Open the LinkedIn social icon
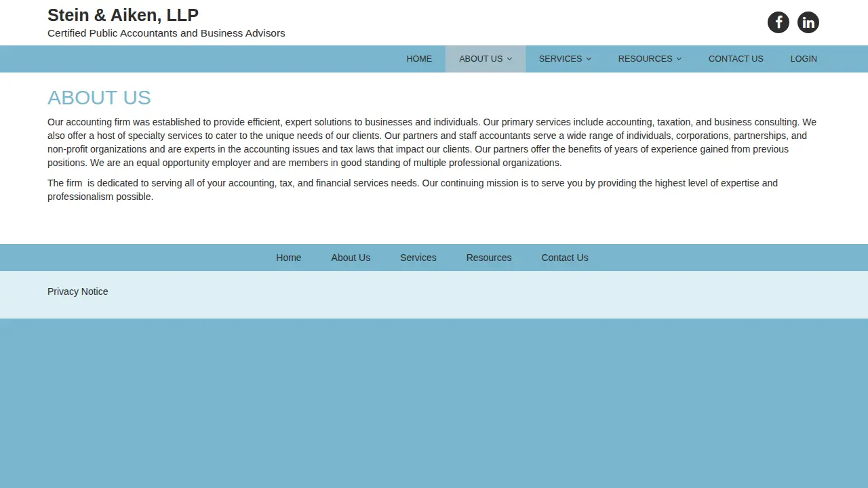The image size is (868, 488). [808, 22]
